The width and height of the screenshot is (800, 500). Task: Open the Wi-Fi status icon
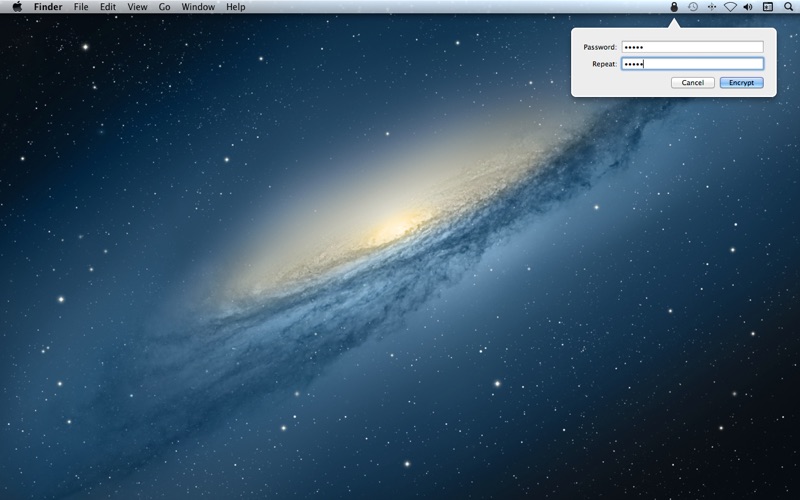point(730,7)
